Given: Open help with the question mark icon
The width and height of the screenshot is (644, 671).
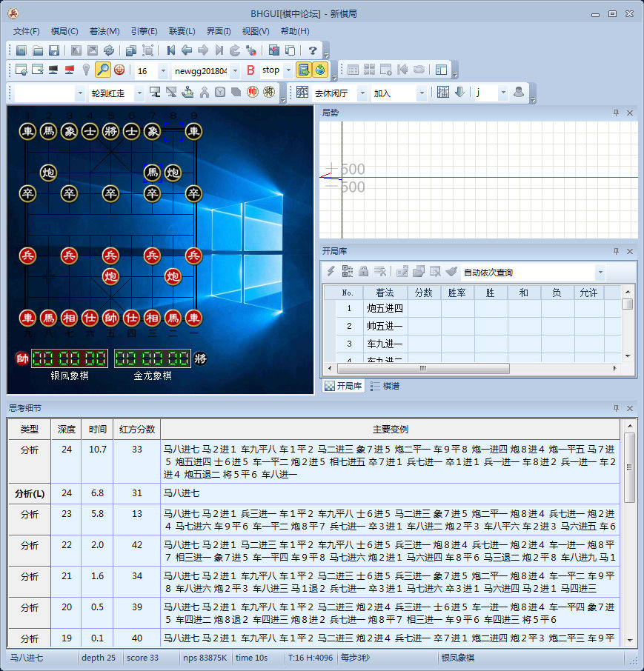Looking at the screenshot, I should tap(313, 50).
